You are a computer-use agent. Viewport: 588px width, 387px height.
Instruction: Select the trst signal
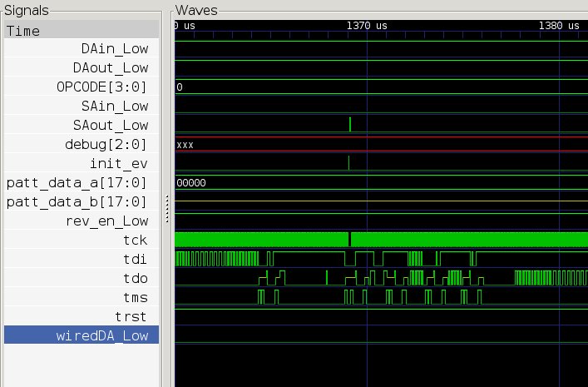[x=82, y=317]
